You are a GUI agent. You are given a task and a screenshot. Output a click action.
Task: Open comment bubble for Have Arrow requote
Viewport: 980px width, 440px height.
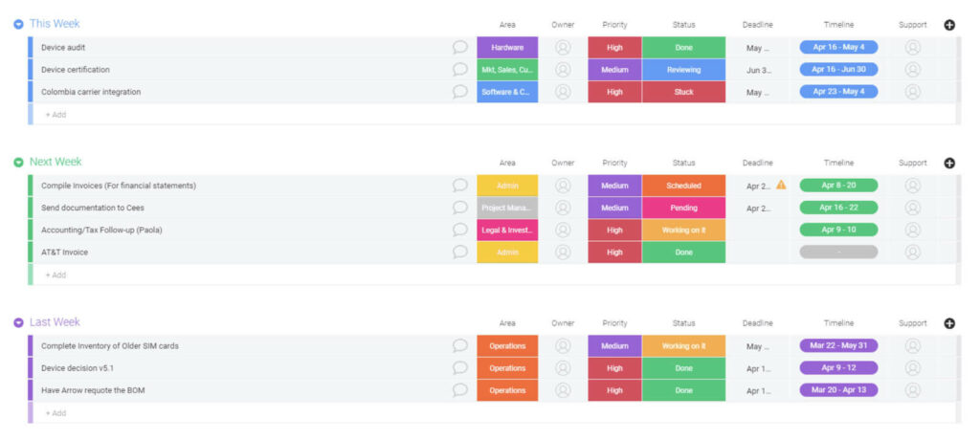pos(460,390)
